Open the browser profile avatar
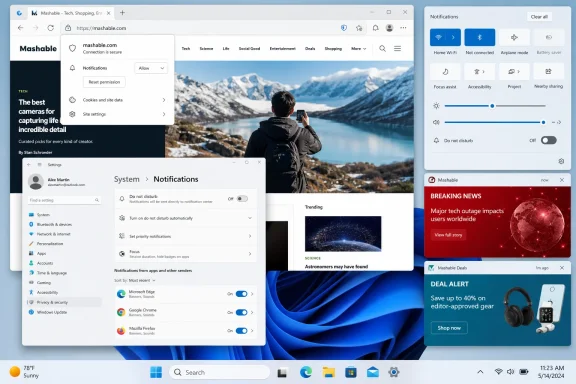The width and height of the screenshot is (576, 384). click(389, 28)
